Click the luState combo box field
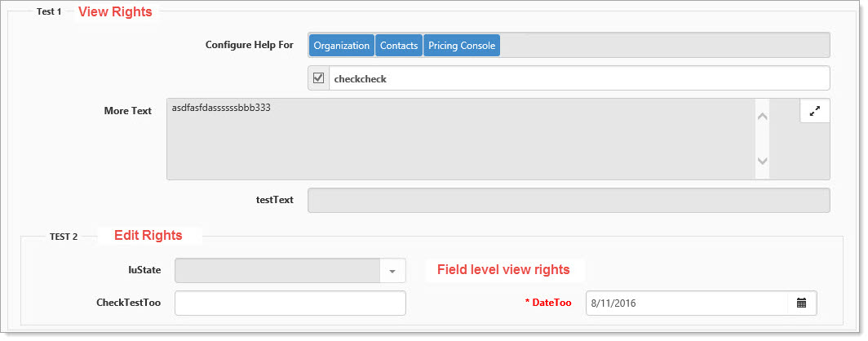The image size is (868, 341). [277, 271]
